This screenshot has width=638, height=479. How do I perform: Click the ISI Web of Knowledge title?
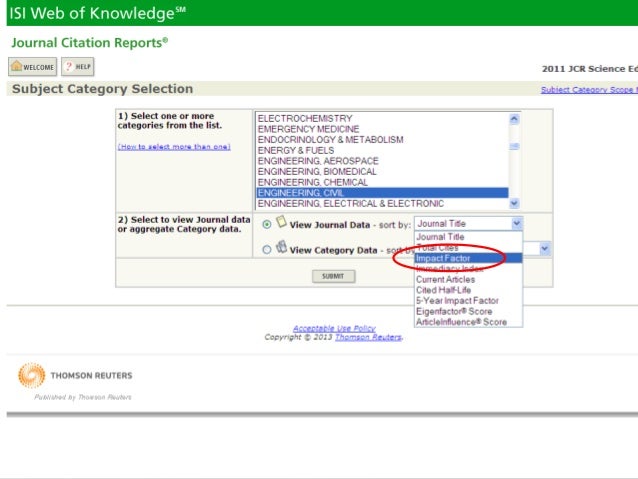click(x=97, y=13)
